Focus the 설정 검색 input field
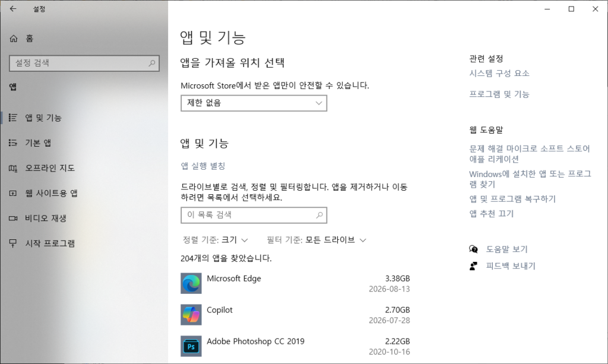Viewport: 608px width, 364px height. click(84, 63)
